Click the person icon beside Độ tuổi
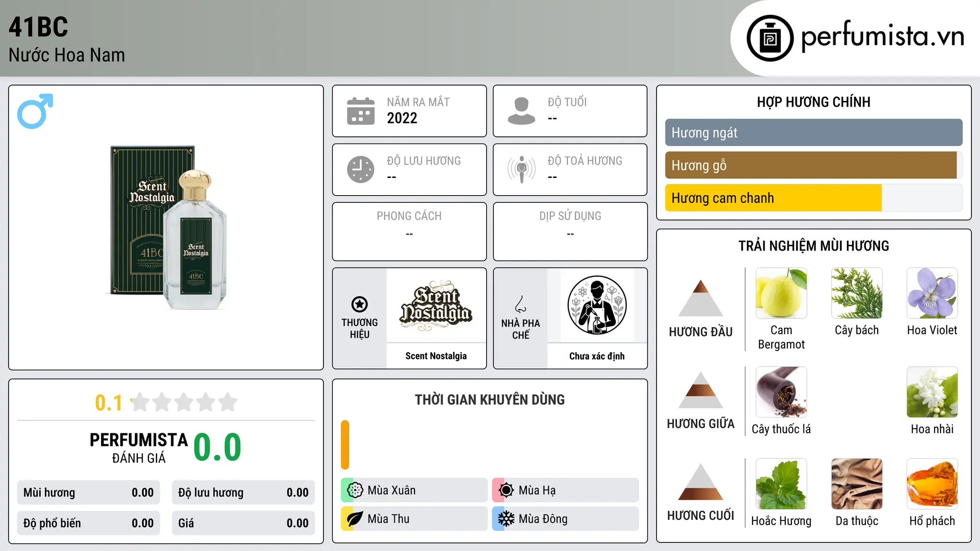980x551 pixels. click(522, 111)
